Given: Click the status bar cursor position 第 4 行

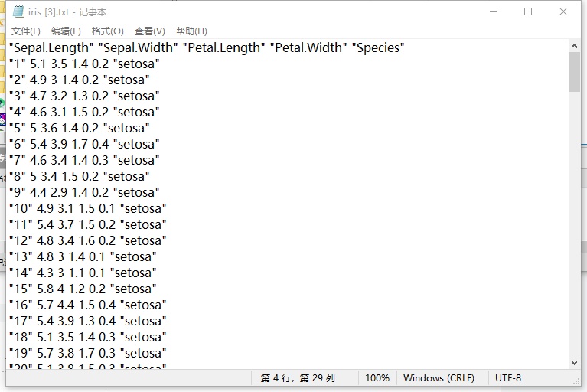Looking at the screenshot, I should [x=298, y=378].
